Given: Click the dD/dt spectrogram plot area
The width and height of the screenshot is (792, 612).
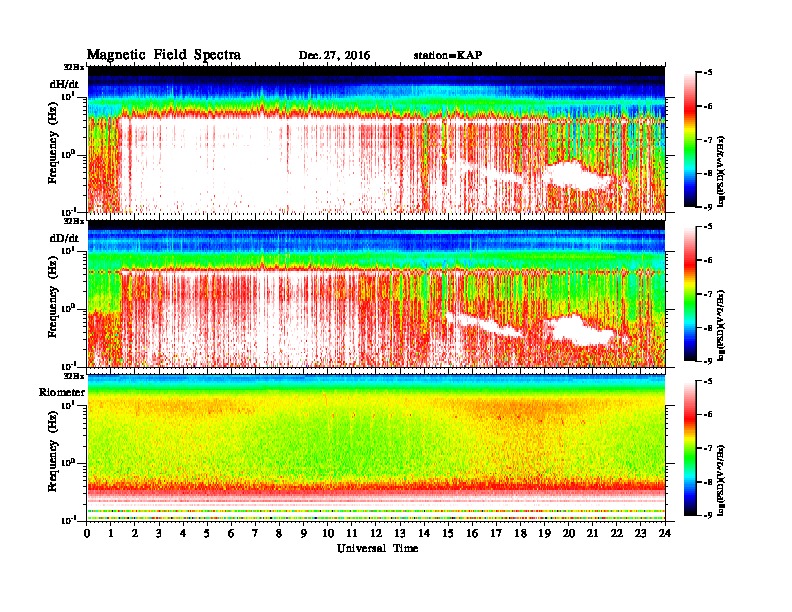Looking at the screenshot, I should (x=376, y=293).
